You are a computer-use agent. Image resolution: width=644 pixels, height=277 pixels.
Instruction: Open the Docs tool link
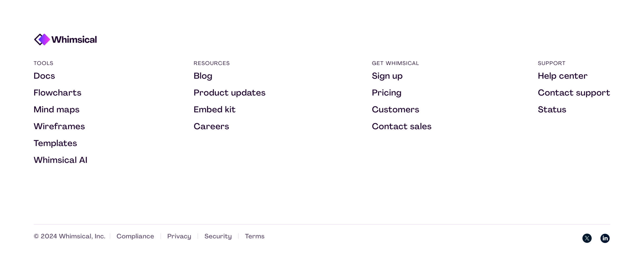point(44,76)
